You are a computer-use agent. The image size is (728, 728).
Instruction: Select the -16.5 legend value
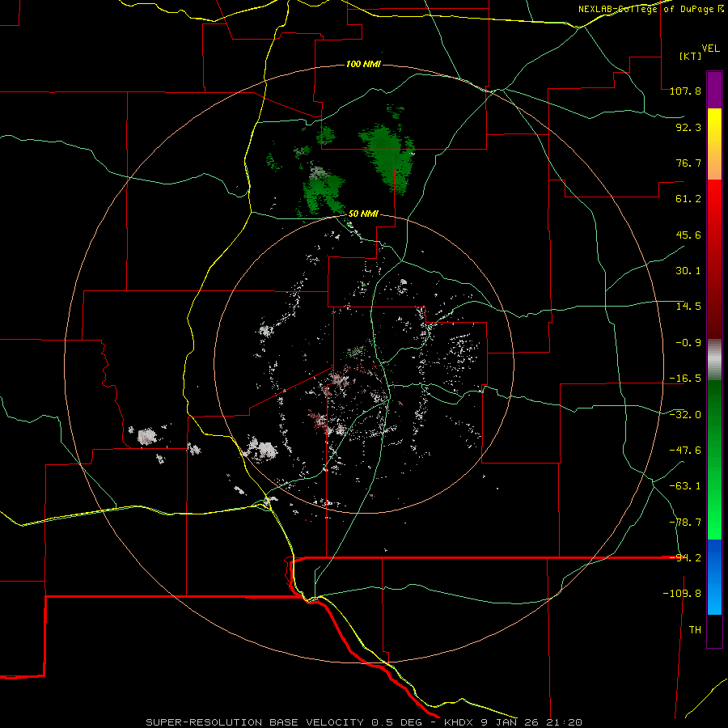(685, 379)
